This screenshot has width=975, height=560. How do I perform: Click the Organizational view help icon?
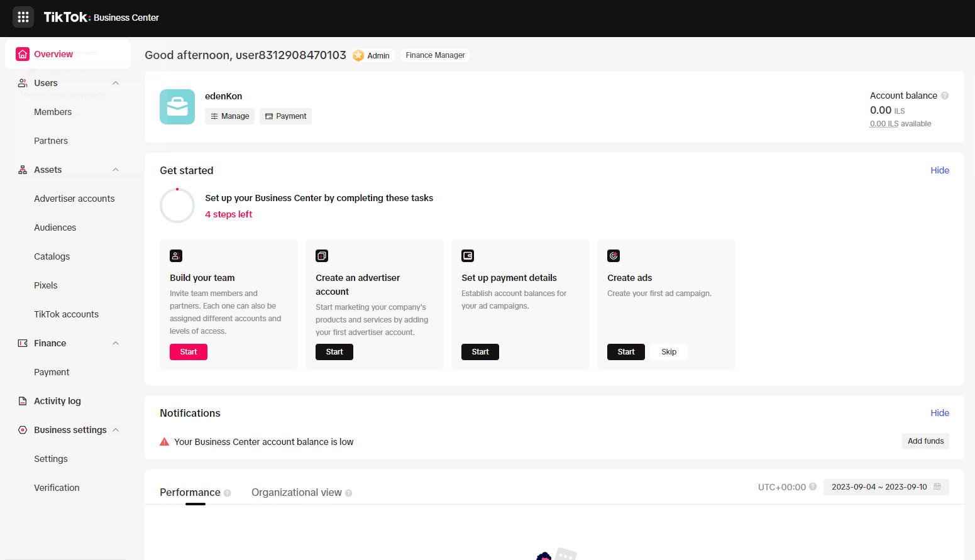pyautogui.click(x=349, y=493)
